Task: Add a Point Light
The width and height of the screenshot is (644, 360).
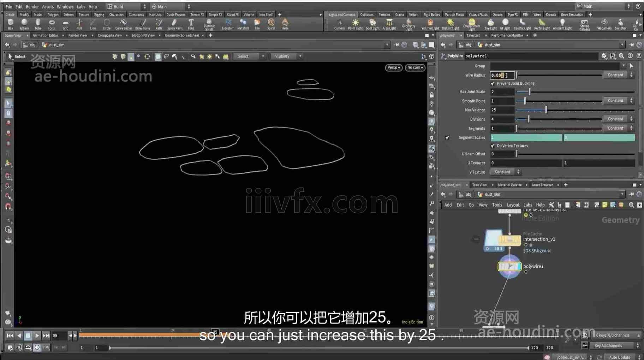Action: 355,24
